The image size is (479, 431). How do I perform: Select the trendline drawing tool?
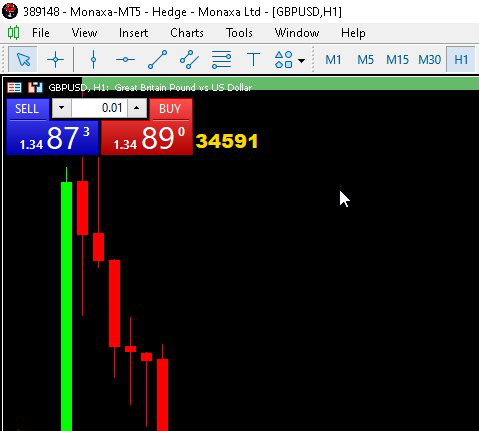pos(157,60)
